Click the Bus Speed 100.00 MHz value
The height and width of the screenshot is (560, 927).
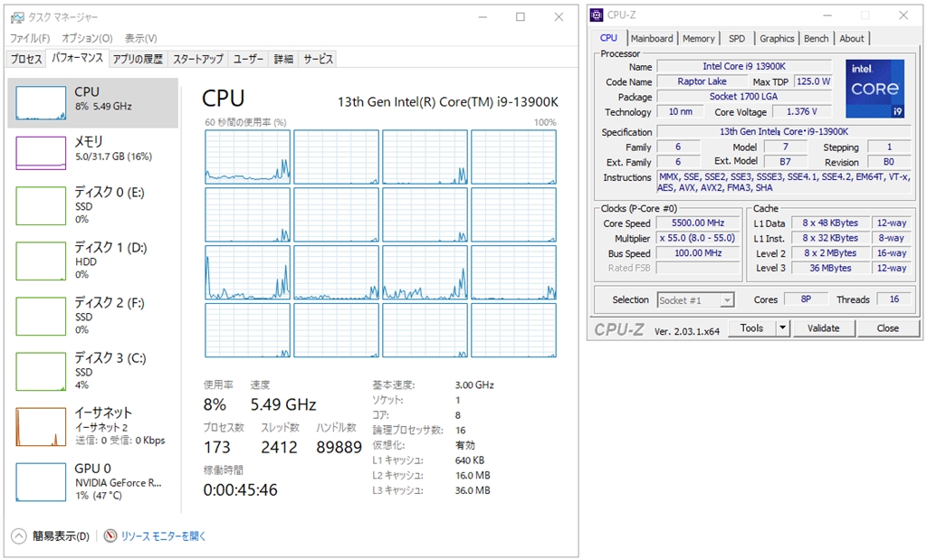pos(698,252)
